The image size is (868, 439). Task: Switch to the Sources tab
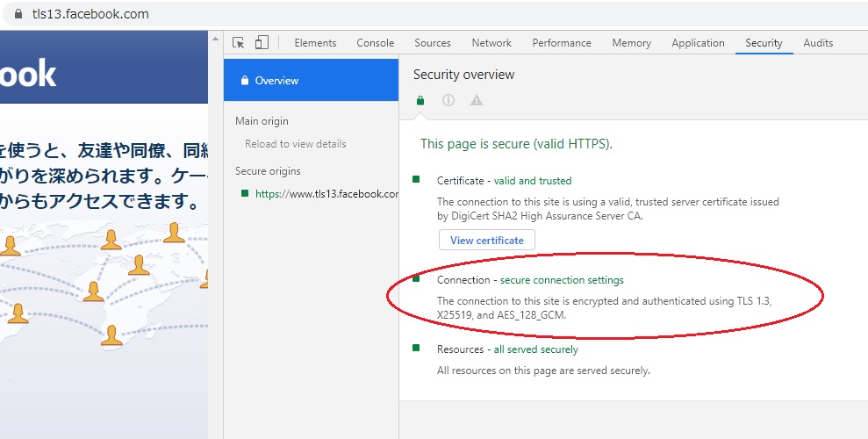coord(433,43)
